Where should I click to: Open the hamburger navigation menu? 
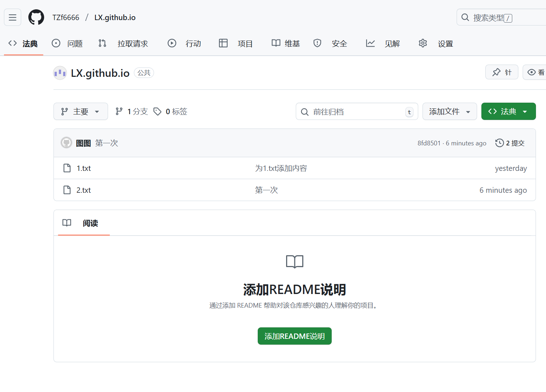(x=13, y=18)
